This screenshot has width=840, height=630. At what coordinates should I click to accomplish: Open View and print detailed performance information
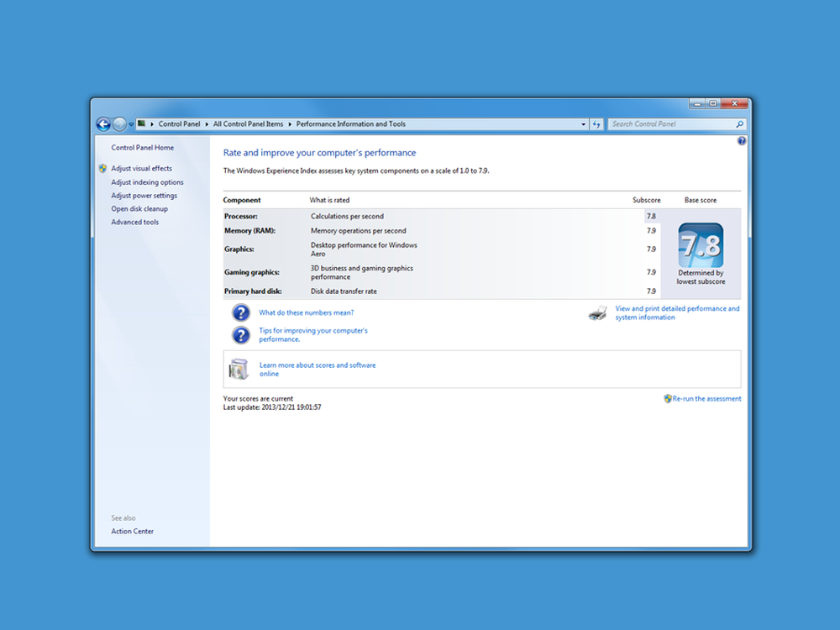click(x=677, y=312)
